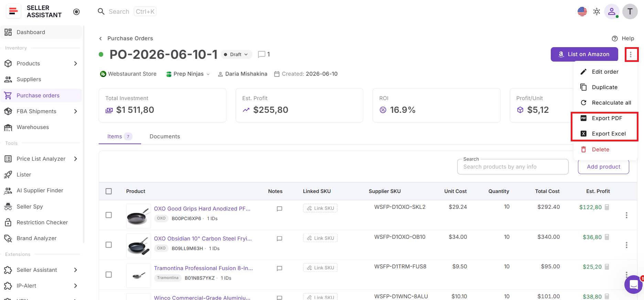This screenshot has height=300, width=644.
Task: Open notes for OXO Good Grips row
Action: (280, 208)
